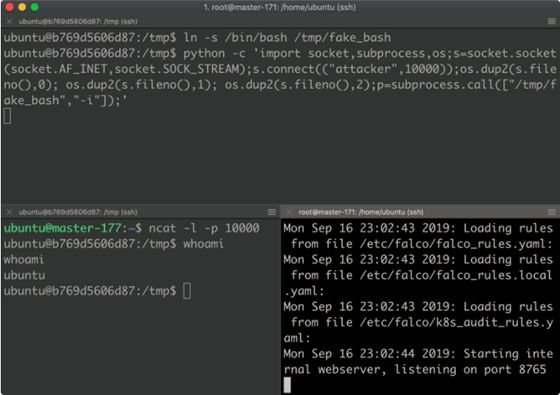Open the hamburger menu of the top pane

(x=551, y=21)
